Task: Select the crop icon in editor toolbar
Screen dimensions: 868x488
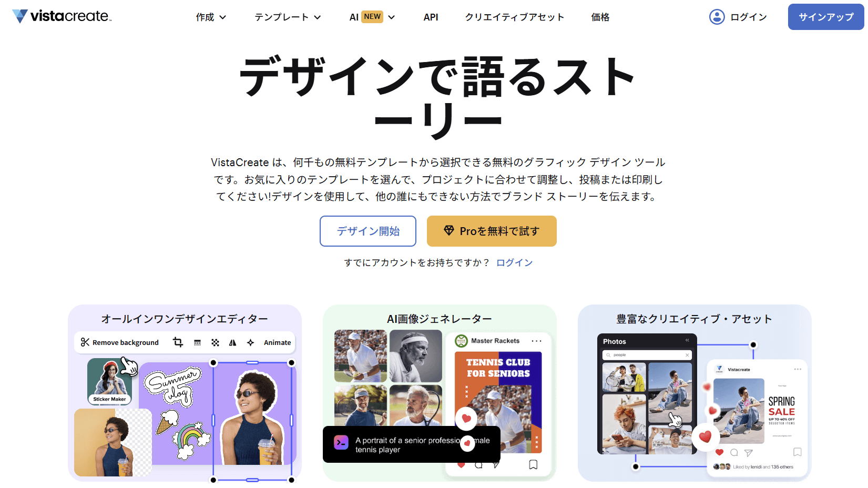Action: [x=178, y=342]
